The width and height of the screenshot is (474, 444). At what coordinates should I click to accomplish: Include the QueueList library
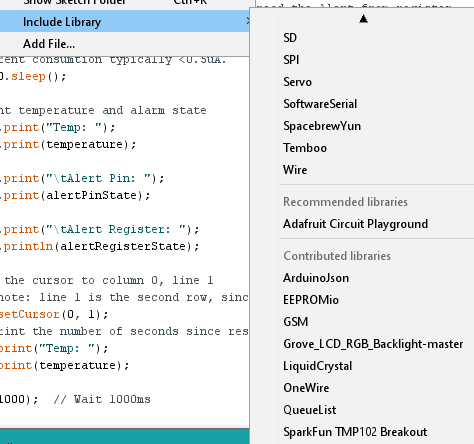362,410
